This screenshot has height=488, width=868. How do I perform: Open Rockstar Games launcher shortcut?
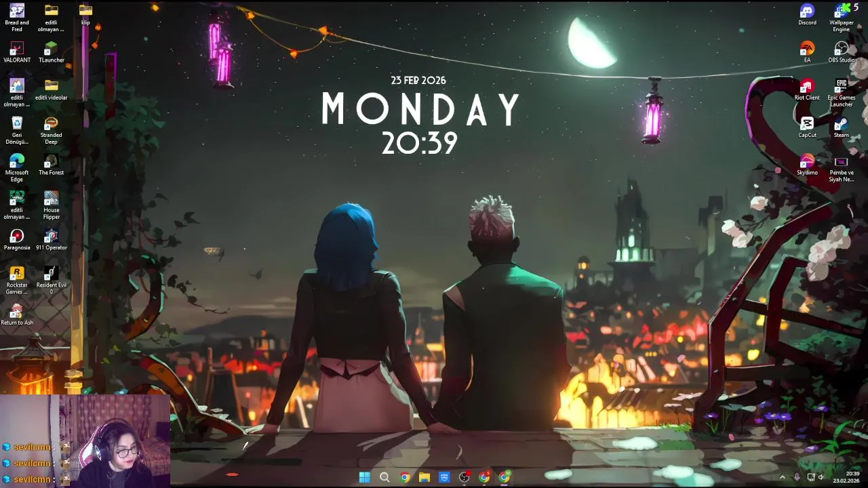(x=17, y=281)
